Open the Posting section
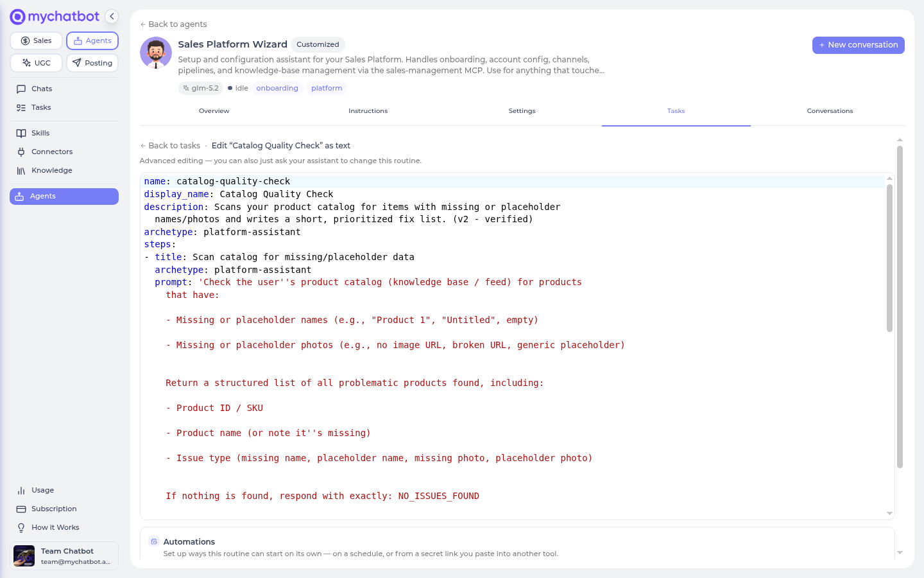This screenshot has width=924, height=578. tap(92, 63)
